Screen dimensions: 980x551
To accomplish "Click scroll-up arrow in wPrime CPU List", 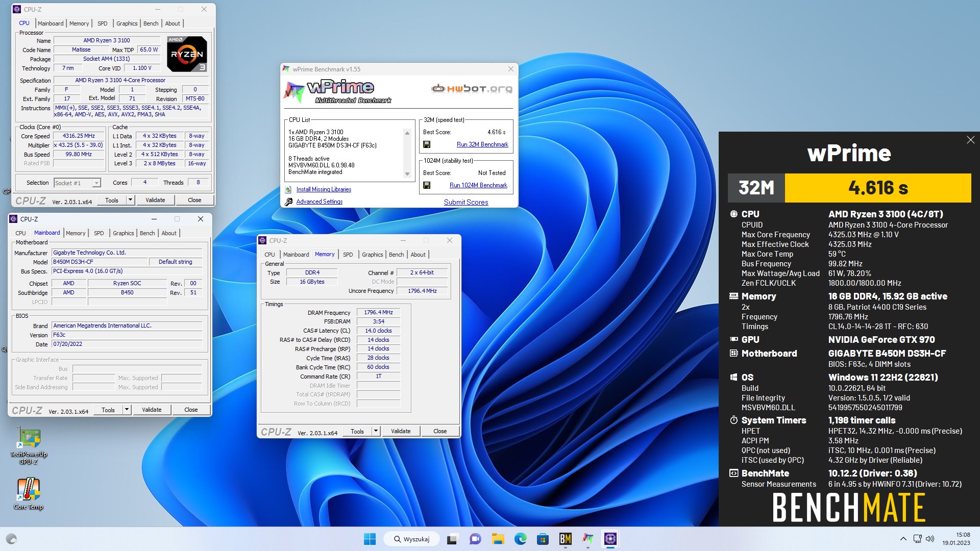I will (x=407, y=133).
